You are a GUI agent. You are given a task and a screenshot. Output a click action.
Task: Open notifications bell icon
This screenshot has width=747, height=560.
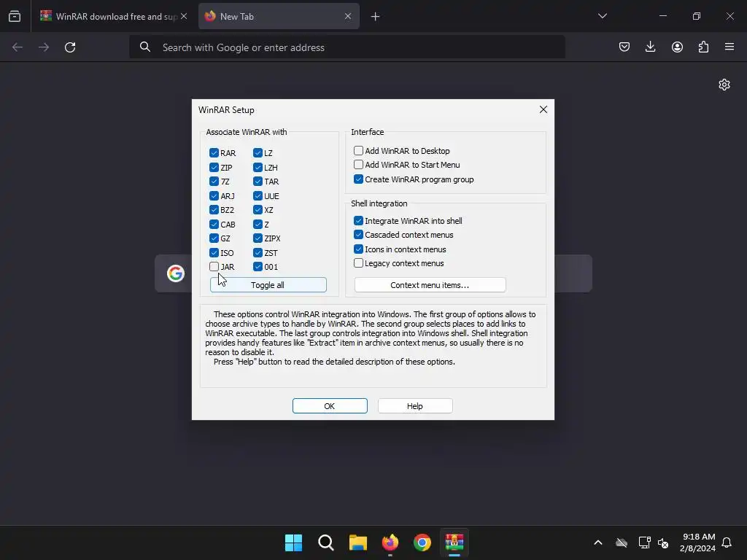pyautogui.click(x=727, y=542)
